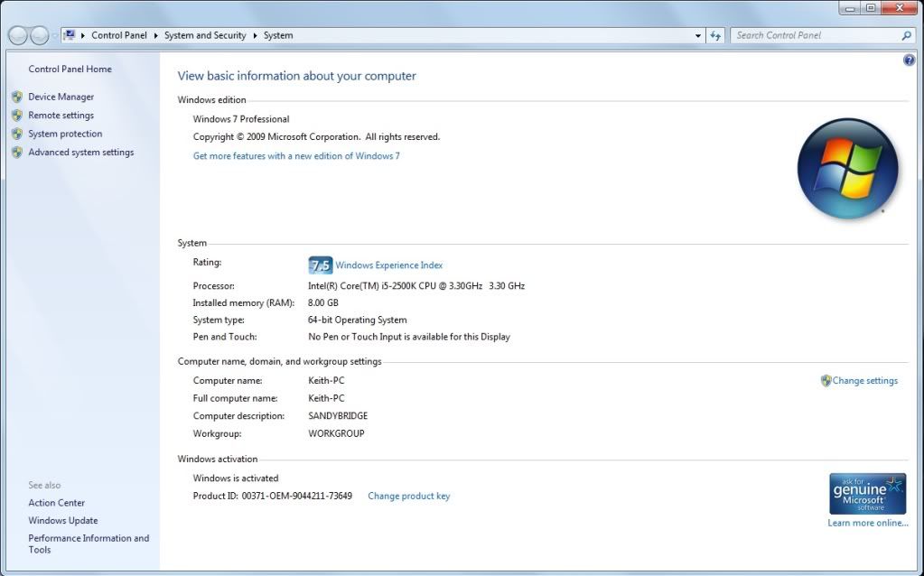This screenshot has width=924, height=576.
Task: Click the genuine Microsoft software badge
Action: (x=867, y=494)
